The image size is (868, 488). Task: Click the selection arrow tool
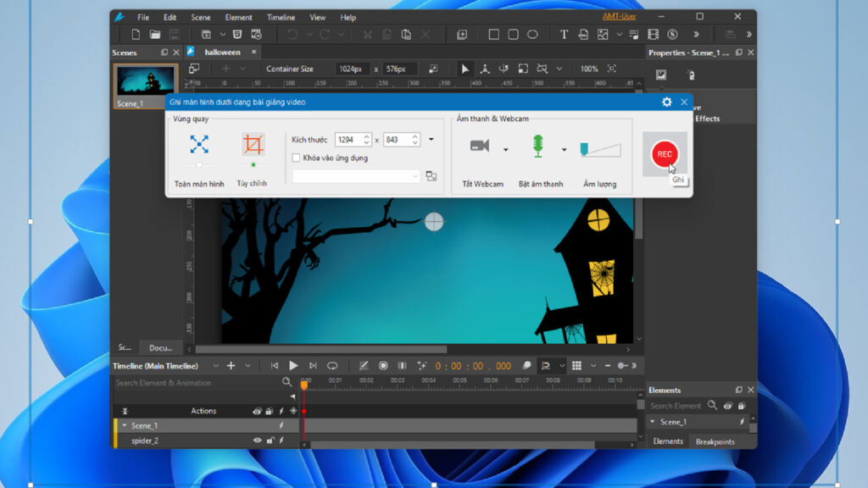(465, 69)
